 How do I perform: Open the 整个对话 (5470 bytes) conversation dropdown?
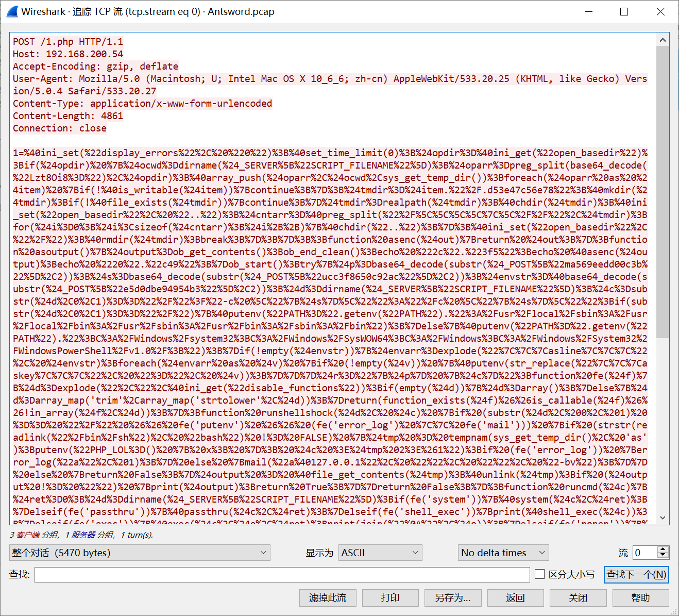tap(140, 553)
